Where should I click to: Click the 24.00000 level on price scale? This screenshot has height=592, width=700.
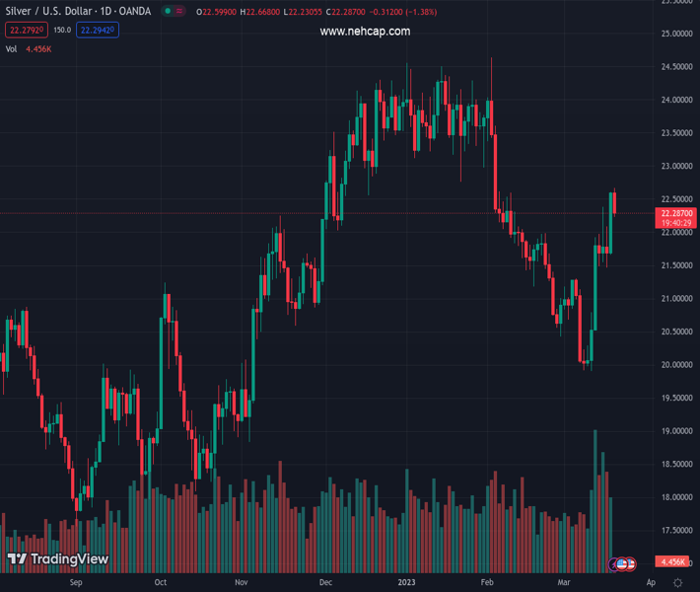point(675,100)
